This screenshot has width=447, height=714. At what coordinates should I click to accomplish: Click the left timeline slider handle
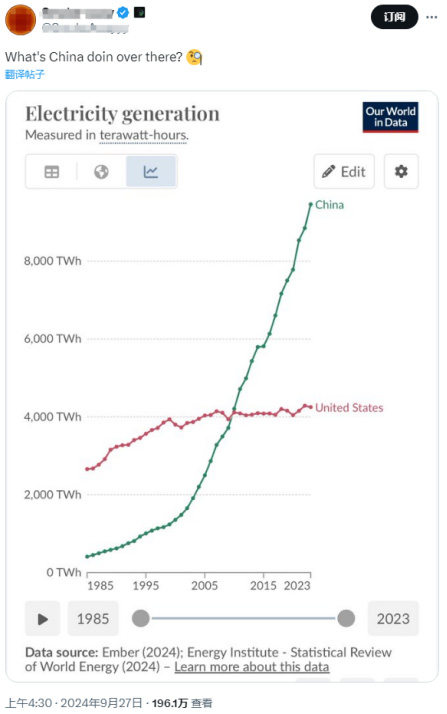click(141, 618)
